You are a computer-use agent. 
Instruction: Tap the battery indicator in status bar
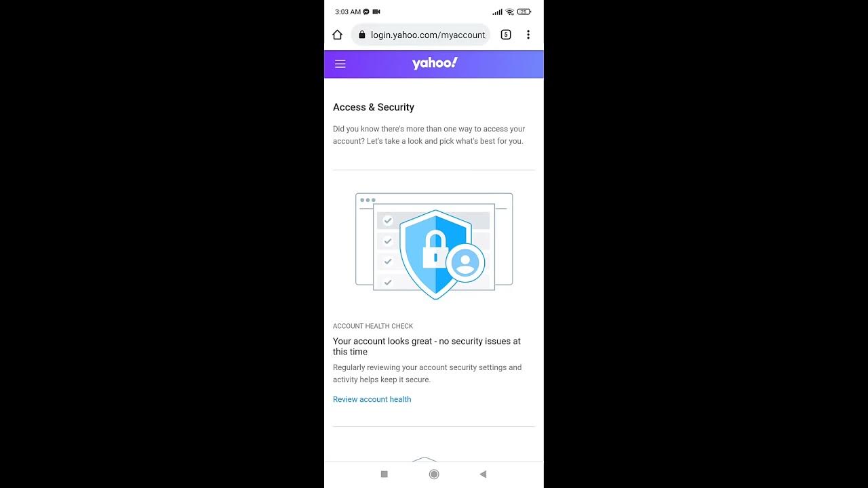point(524,12)
